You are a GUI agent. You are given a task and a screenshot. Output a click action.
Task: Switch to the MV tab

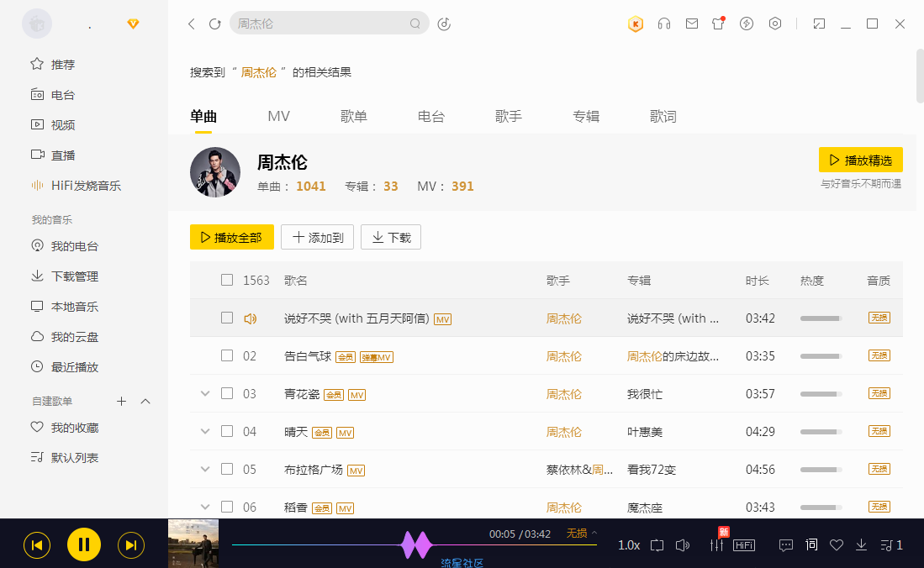pos(279,116)
